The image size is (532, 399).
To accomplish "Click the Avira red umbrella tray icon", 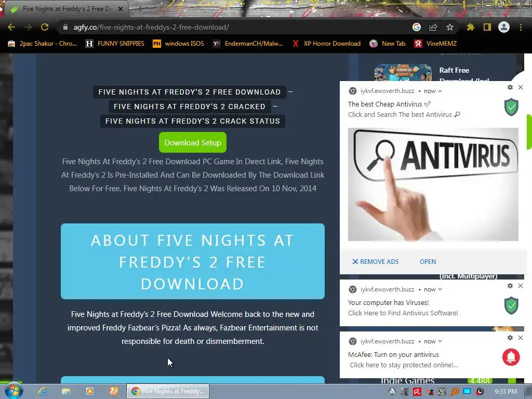I will coord(417,392).
